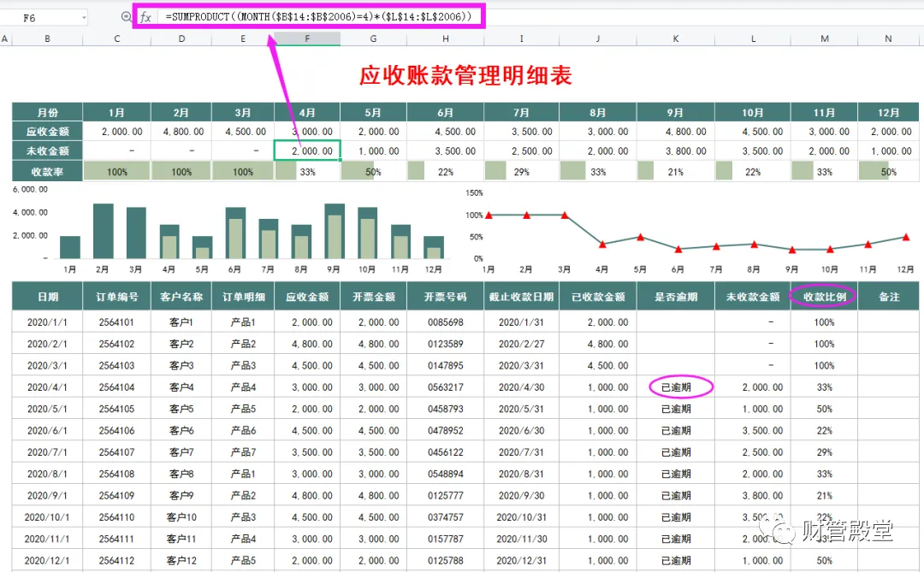Image resolution: width=924 pixels, height=572 pixels.
Task: Select date cell 2020/8/1
Action: click(47, 474)
